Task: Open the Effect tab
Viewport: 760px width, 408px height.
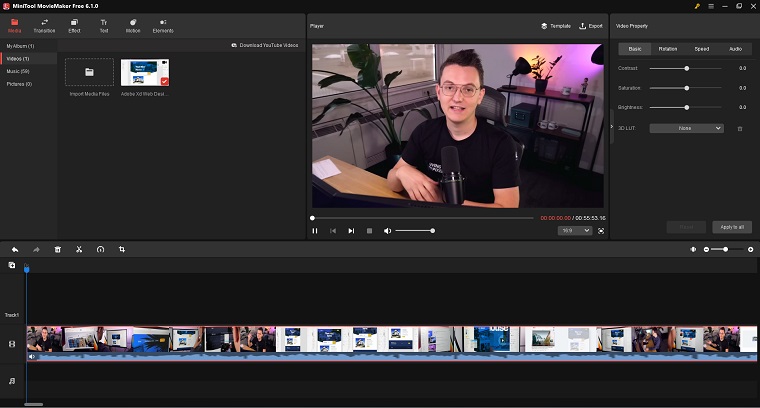Action: [x=74, y=26]
